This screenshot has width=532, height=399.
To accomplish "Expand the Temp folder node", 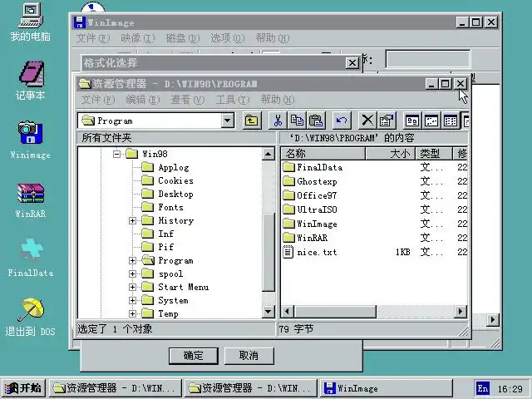I will 133,314.
